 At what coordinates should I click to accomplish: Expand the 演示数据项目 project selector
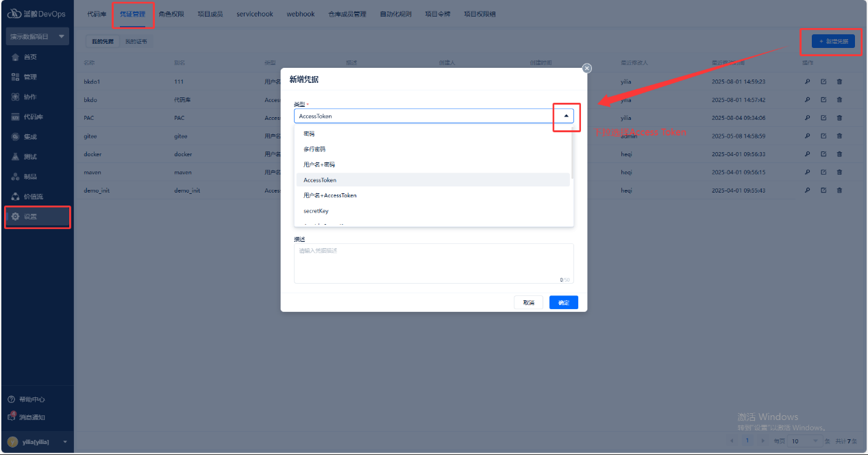pos(62,36)
